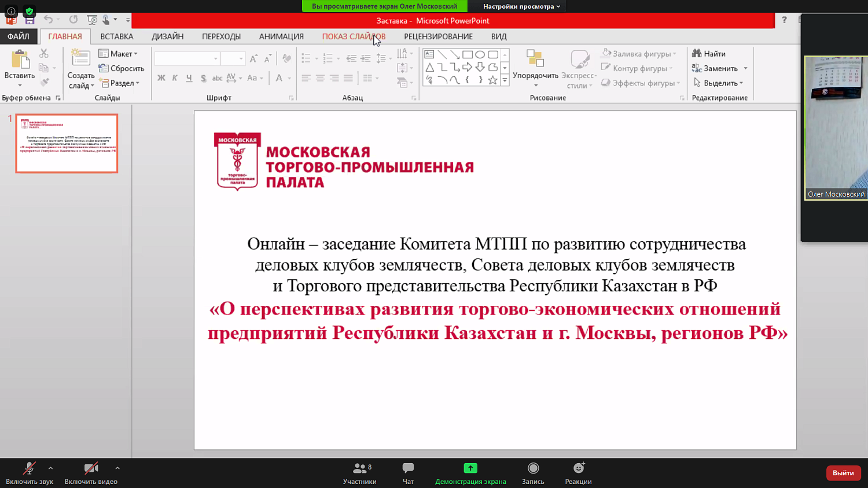The height and width of the screenshot is (488, 868).
Task: Open the ПОКАЗ СЛАЙДОВ tab
Action: click(x=355, y=36)
